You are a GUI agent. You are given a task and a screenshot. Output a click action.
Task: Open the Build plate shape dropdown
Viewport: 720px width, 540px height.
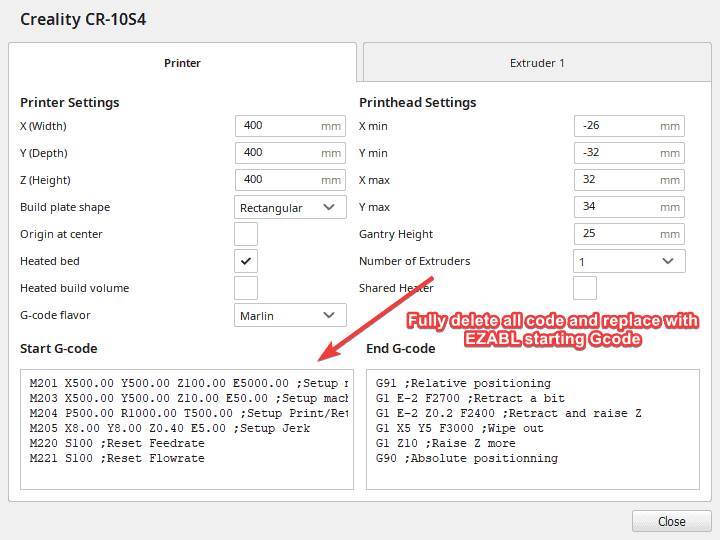point(290,208)
